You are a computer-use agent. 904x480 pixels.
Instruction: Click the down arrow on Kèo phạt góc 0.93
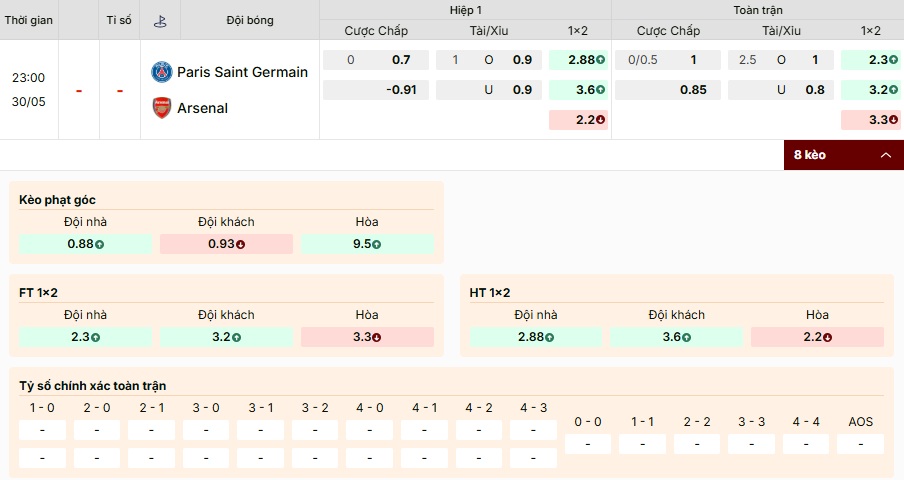[x=240, y=244]
